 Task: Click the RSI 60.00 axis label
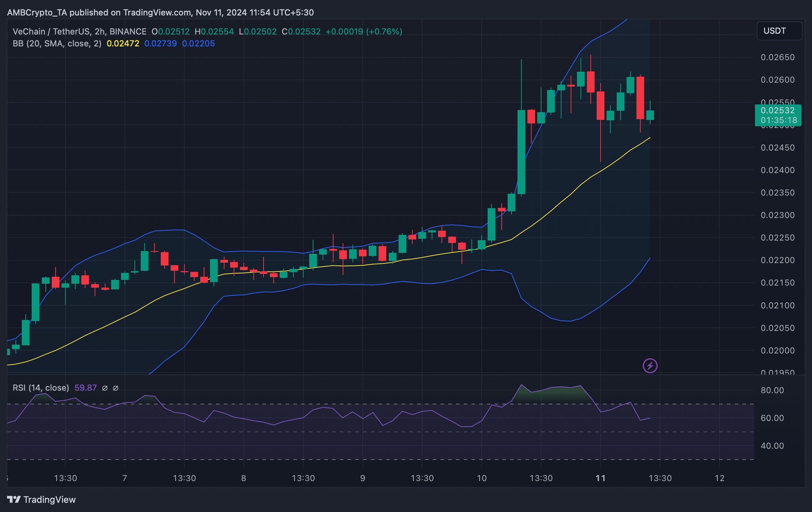(x=772, y=418)
